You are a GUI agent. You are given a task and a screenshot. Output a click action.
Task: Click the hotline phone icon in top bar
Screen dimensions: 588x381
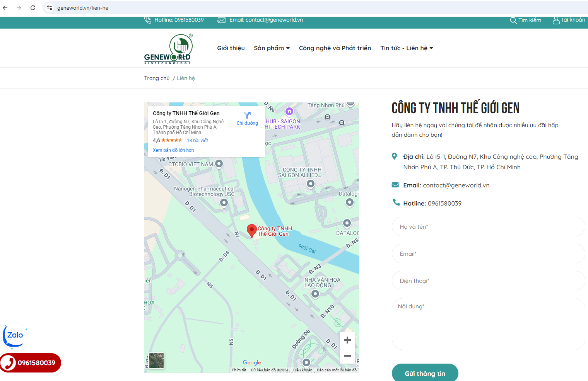click(148, 20)
